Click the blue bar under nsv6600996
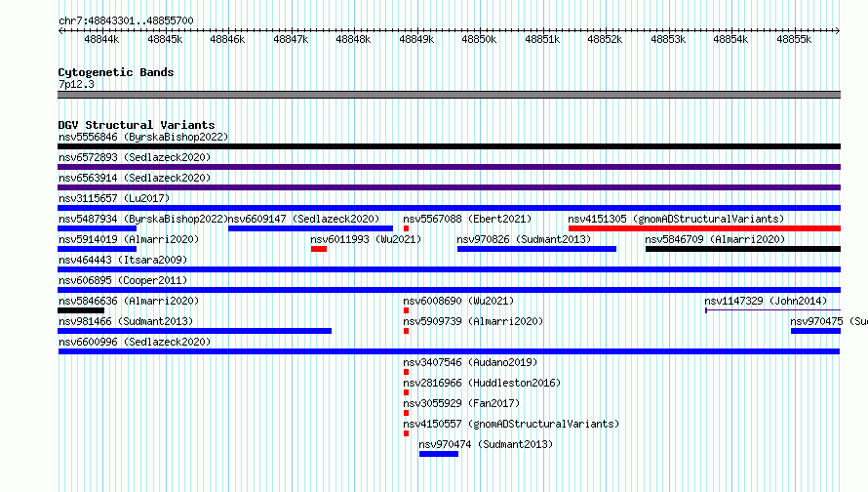The height and width of the screenshot is (492, 868). (x=449, y=351)
